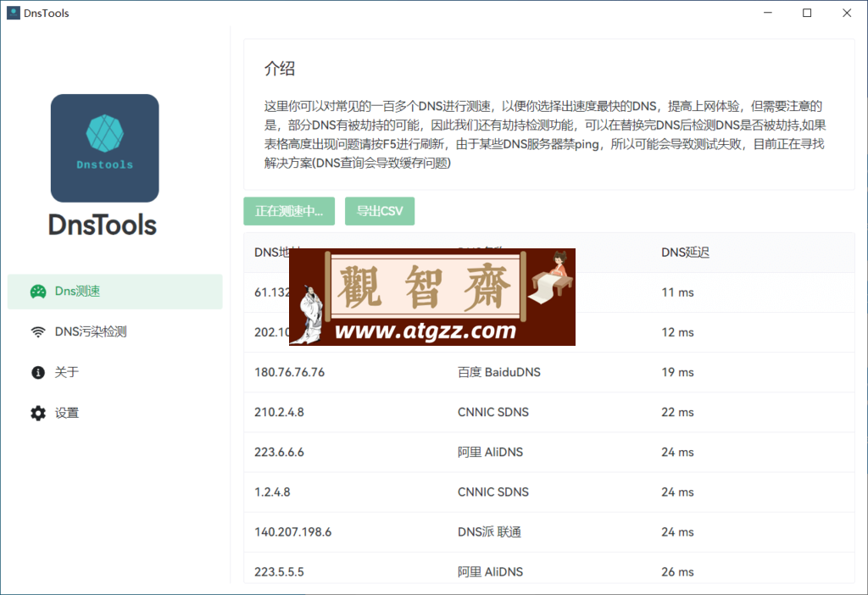
Task: Click the DNS延迟 column header
Action: 685,253
